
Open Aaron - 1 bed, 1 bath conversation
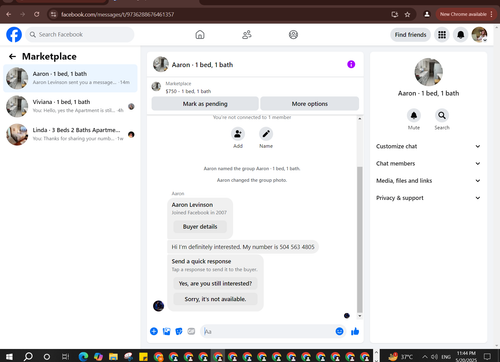click(x=70, y=78)
